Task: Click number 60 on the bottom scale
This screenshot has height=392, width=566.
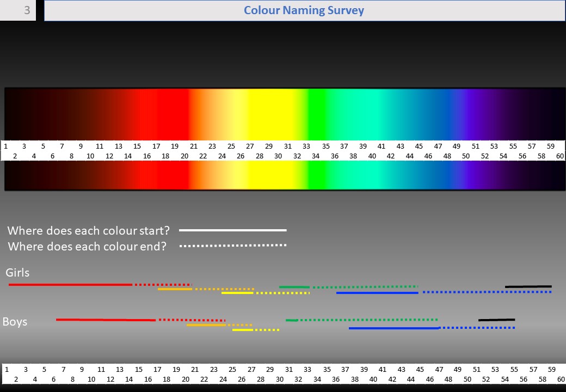Action: 560,379
